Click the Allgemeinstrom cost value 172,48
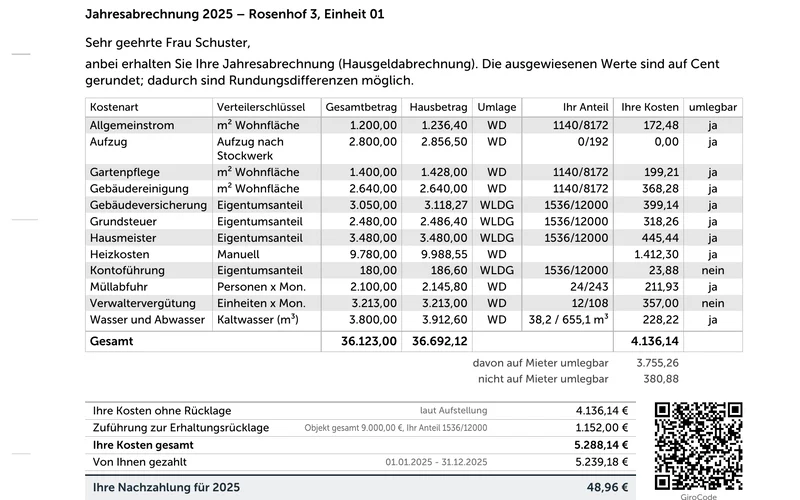This screenshot has height=500, width=800. [660, 126]
